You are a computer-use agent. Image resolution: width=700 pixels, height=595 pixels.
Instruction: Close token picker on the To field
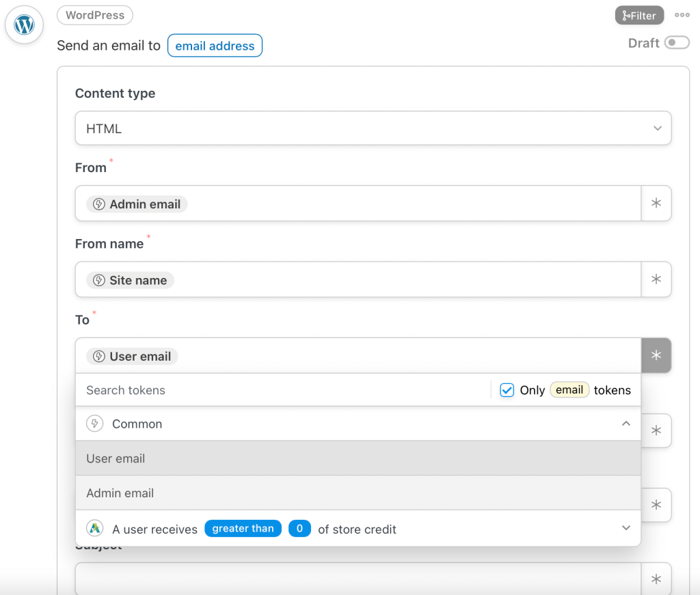tap(656, 355)
